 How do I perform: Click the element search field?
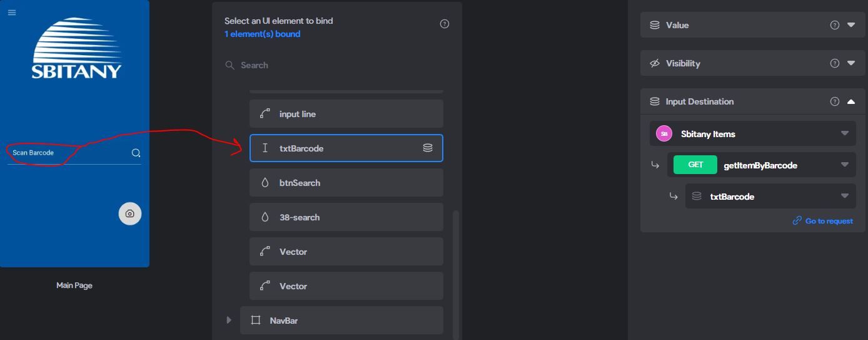click(x=338, y=65)
